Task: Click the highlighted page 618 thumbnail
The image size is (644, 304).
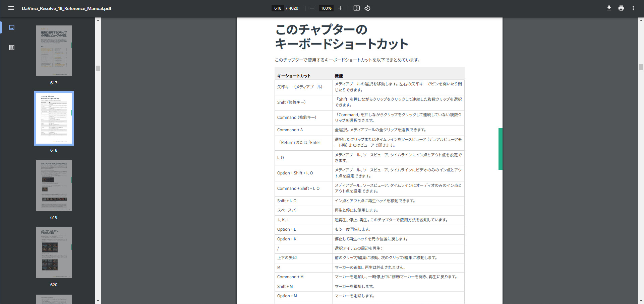Action: point(54,118)
